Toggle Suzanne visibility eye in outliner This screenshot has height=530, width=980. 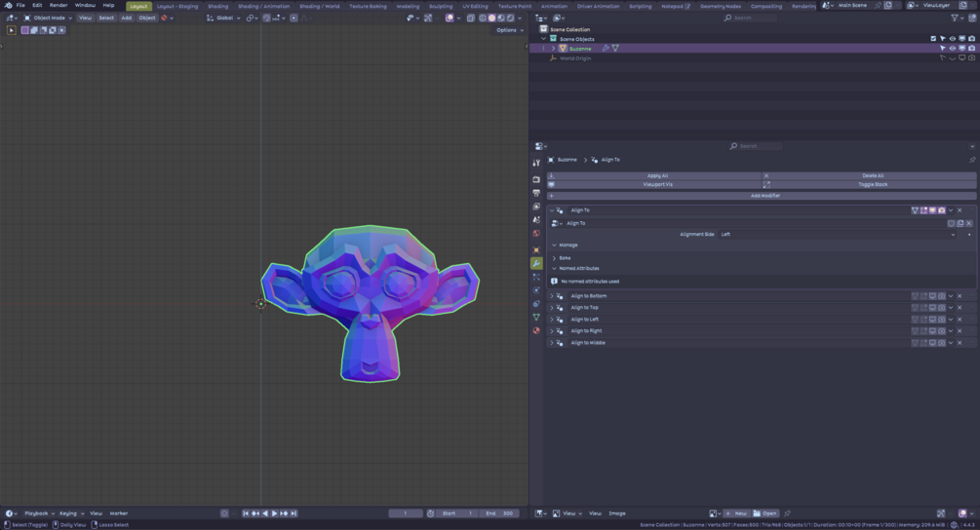tap(953, 48)
